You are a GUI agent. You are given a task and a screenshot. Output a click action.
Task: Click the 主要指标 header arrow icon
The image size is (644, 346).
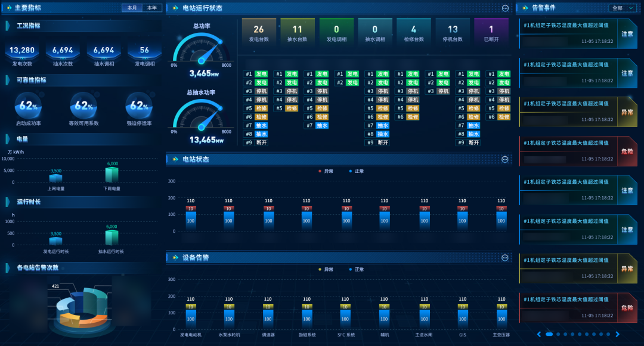tap(8, 8)
